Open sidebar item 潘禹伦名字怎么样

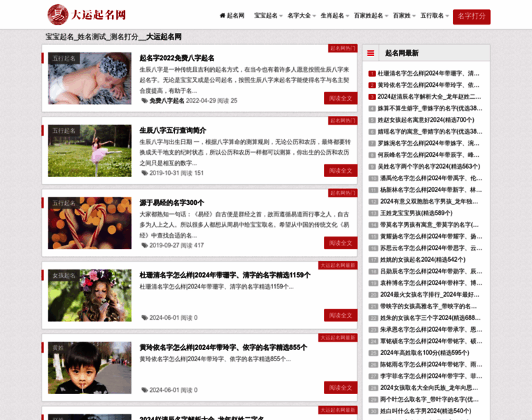[431, 178]
